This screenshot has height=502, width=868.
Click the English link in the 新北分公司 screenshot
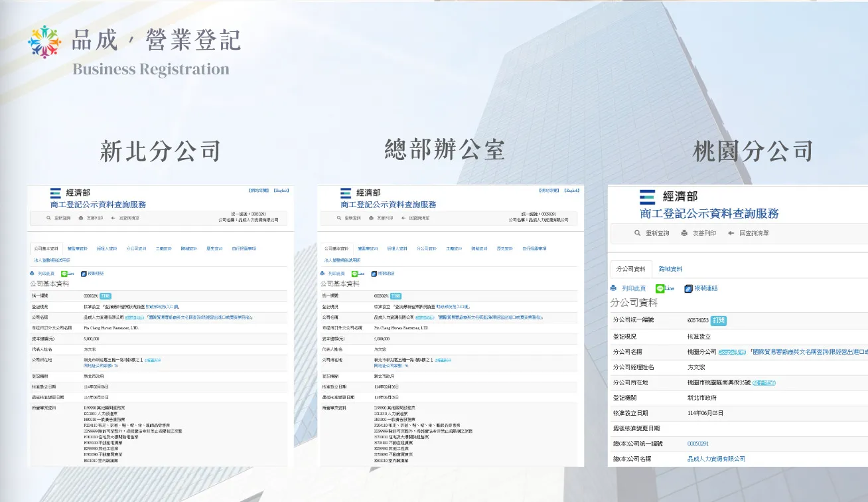click(281, 191)
